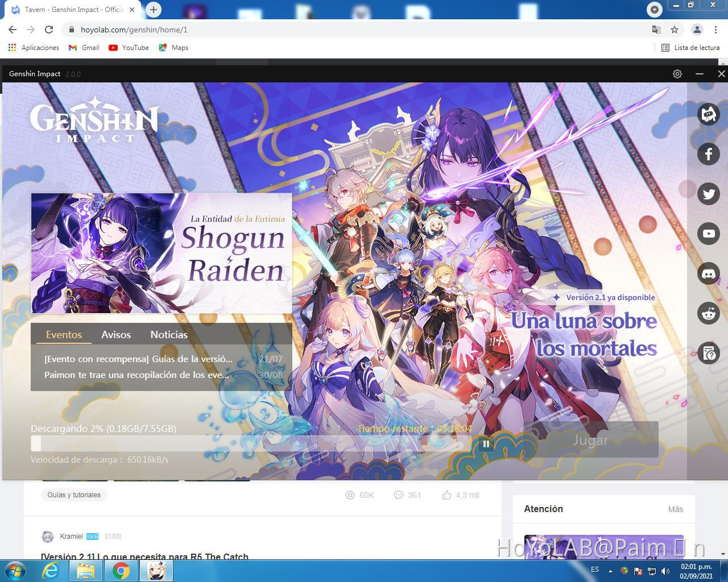Image resolution: width=728 pixels, height=582 pixels.
Task: Open the Shogun Raiden banner
Action: click(x=162, y=253)
